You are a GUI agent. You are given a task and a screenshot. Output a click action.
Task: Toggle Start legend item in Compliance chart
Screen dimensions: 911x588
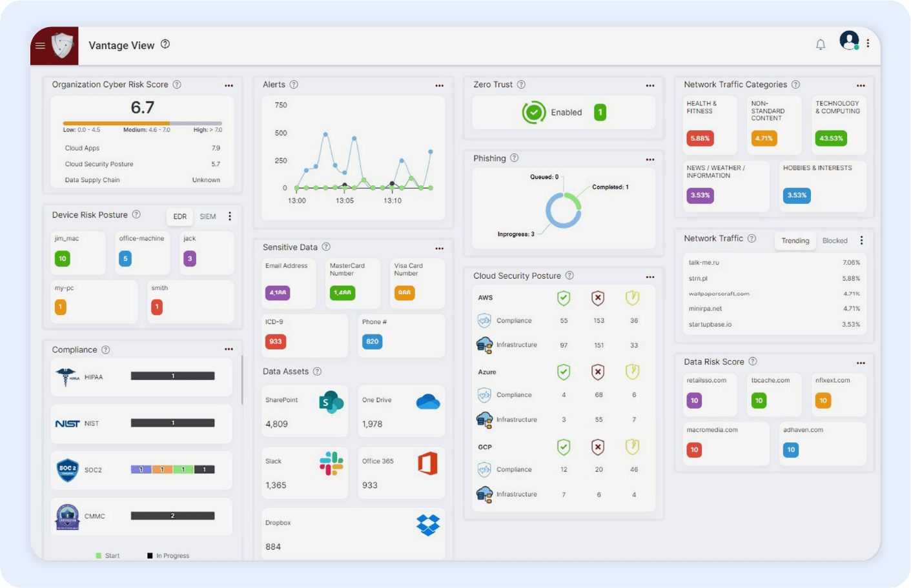coord(107,556)
